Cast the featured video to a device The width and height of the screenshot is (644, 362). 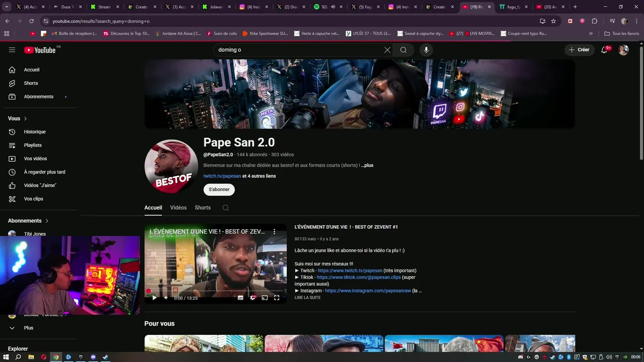coord(265,298)
